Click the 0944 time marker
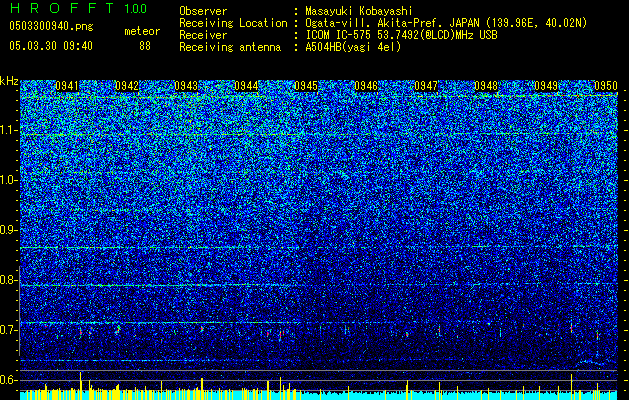The width and height of the screenshot is (629, 400). tap(246, 86)
